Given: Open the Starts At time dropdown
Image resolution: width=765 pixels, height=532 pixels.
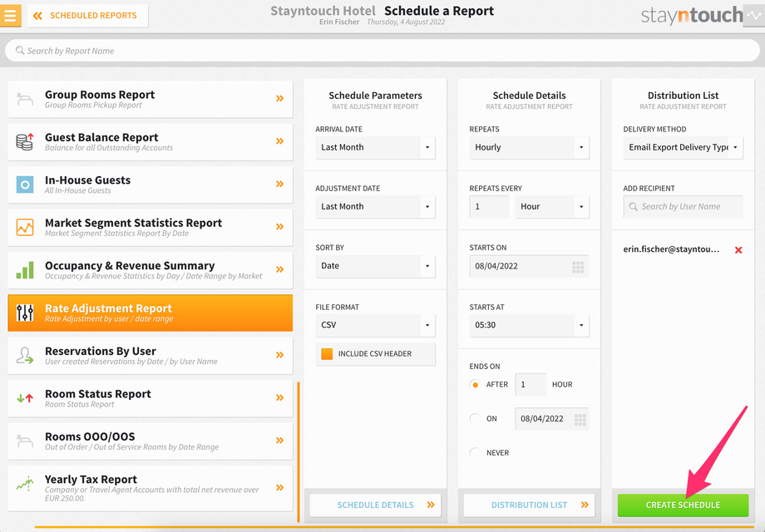Looking at the screenshot, I should tap(530, 325).
